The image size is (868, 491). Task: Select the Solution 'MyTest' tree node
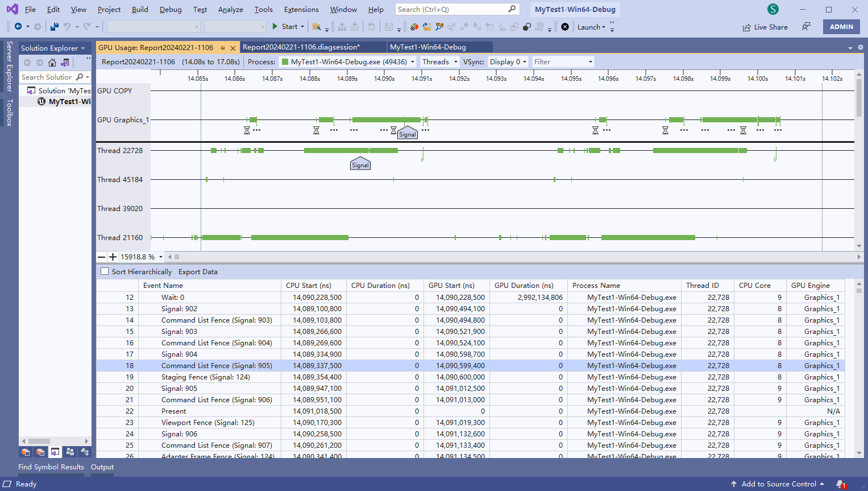click(x=59, y=90)
